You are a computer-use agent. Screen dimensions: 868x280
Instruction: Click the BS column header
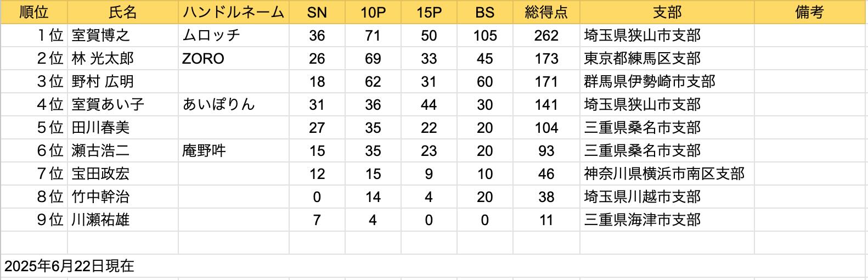coord(484,12)
